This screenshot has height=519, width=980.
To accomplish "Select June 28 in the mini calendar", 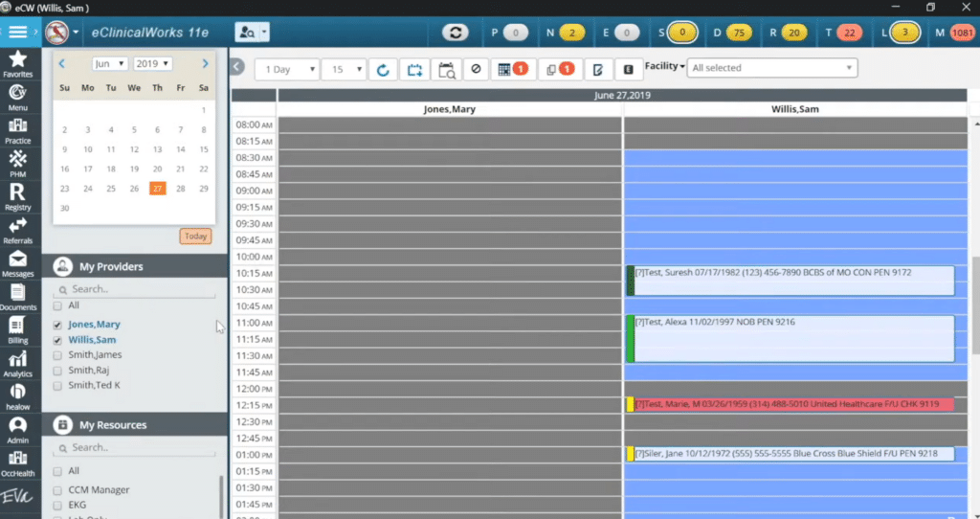I will 181,189.
